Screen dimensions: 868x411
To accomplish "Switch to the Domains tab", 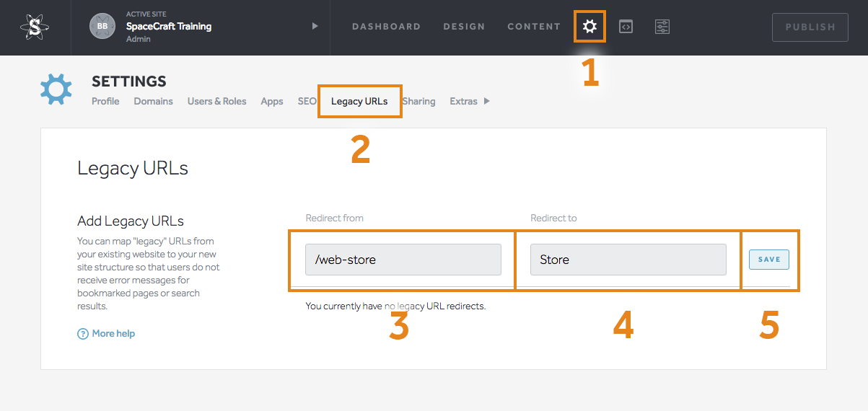I will point(153,102).
